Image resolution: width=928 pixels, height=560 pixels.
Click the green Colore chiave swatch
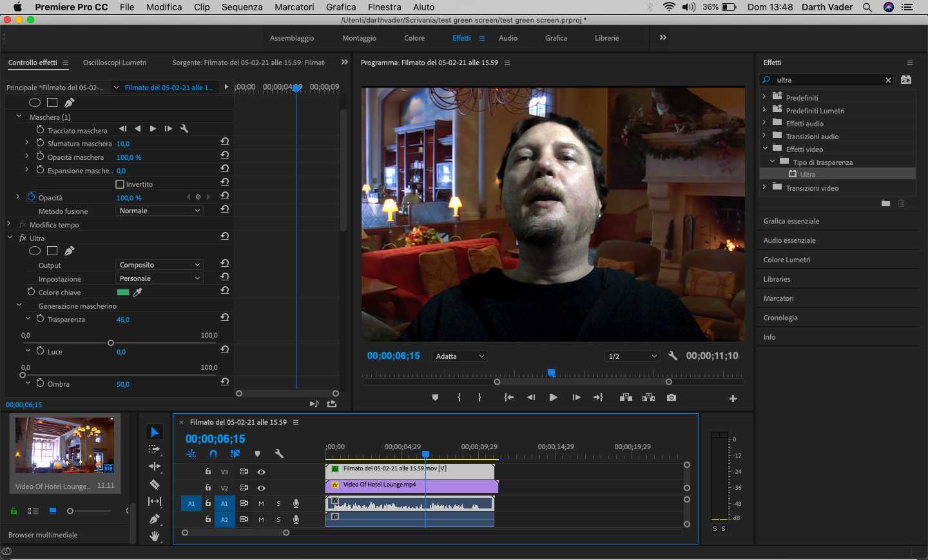coord(122,293)
